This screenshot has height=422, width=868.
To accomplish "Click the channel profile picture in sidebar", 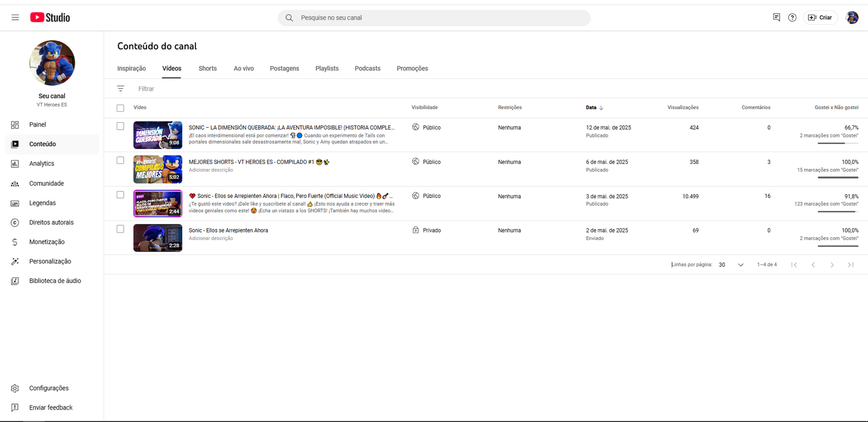I will coord(52,63).
